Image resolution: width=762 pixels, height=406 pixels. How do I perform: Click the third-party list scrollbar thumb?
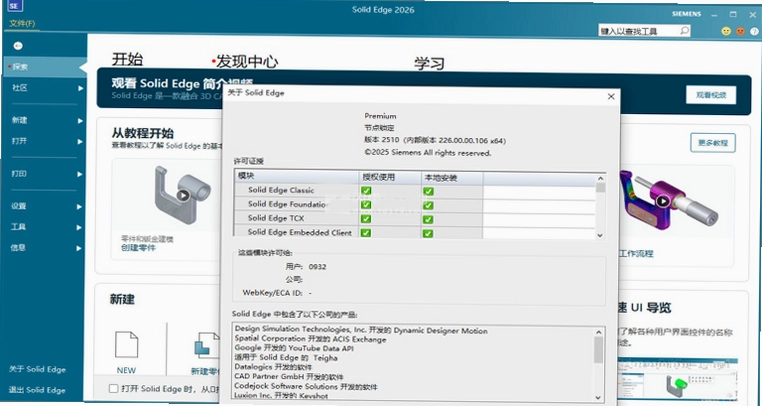pyautogui.click(x=598, y=350)
